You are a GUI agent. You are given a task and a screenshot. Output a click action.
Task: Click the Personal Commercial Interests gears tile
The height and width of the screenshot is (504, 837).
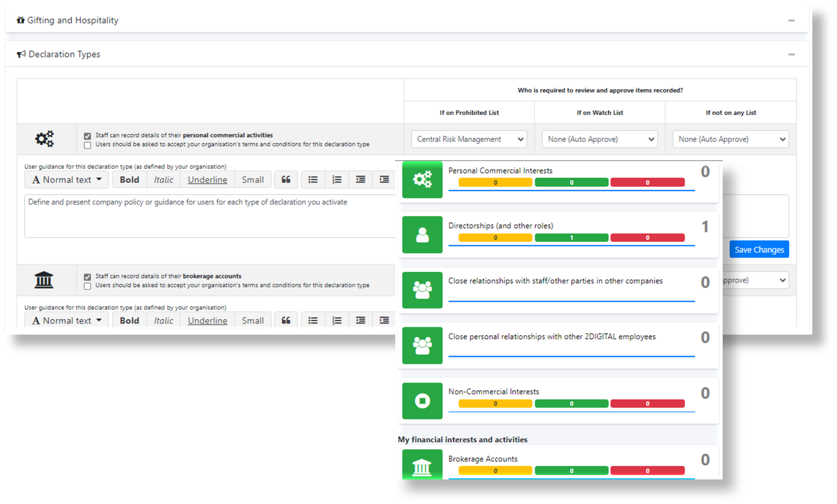[x=422, y=179]
